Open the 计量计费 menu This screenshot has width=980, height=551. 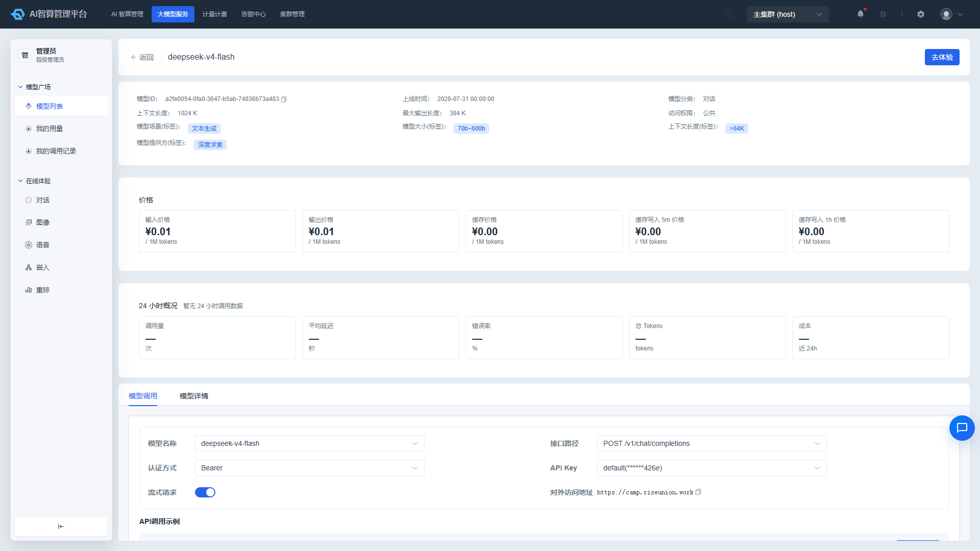[215, 14]
